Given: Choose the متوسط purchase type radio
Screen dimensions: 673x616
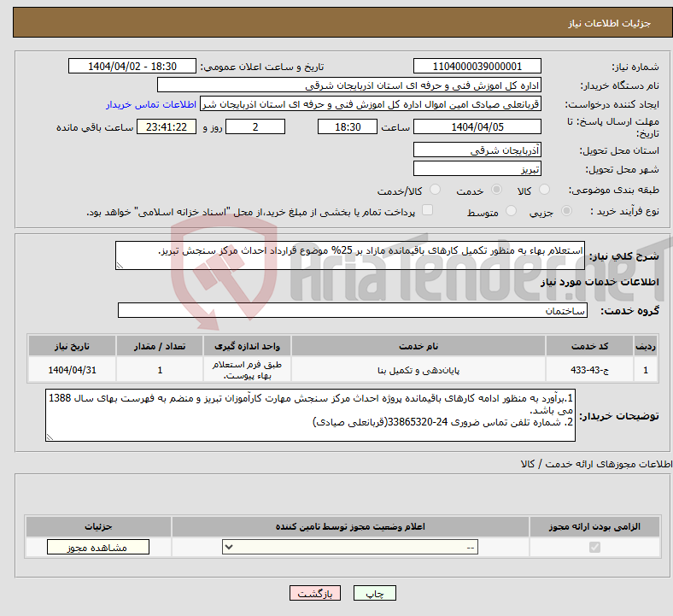Looking at the screenshot, I should 511,211.
